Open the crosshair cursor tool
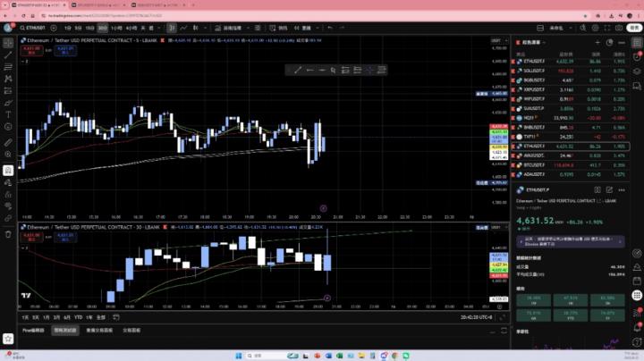Screen dimensions: 644x361 click(8, 42)
